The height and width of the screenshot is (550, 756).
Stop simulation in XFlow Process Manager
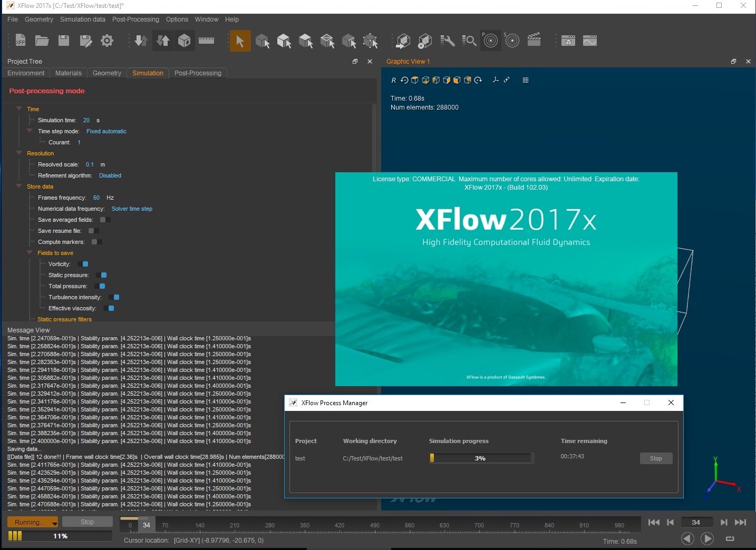[x=656, y=458]
